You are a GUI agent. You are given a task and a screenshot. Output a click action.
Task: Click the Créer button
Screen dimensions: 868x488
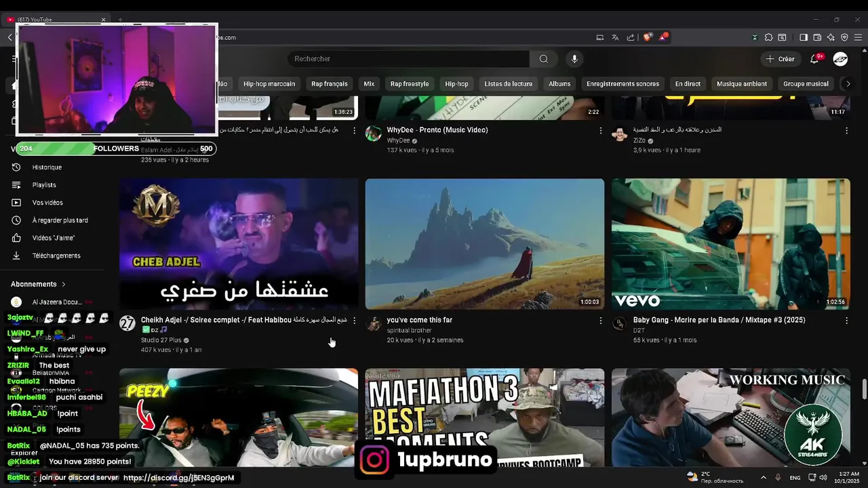pyautogui.click(x=780, y=59)
